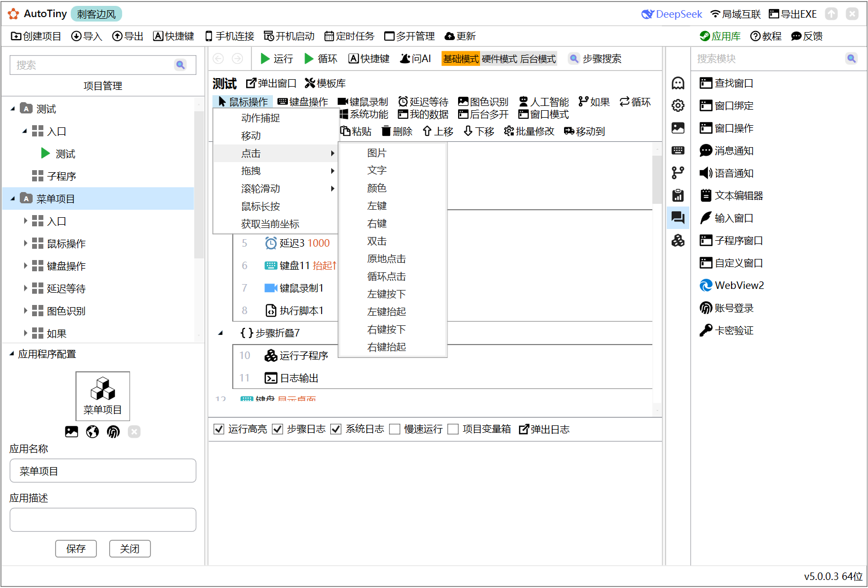Click the green 运行 play button
This screenshot has height=588, width=868.
point(265,58)
